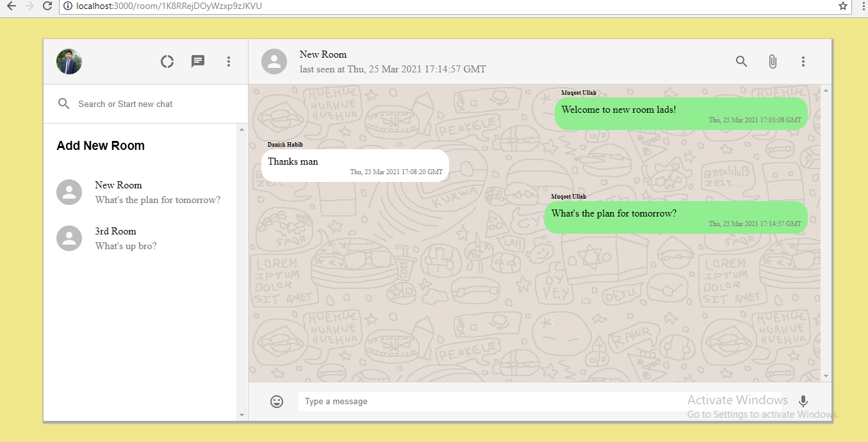Open the emoji picker
This screenshot has height=442, width=868.
click(x=276, y=401)
